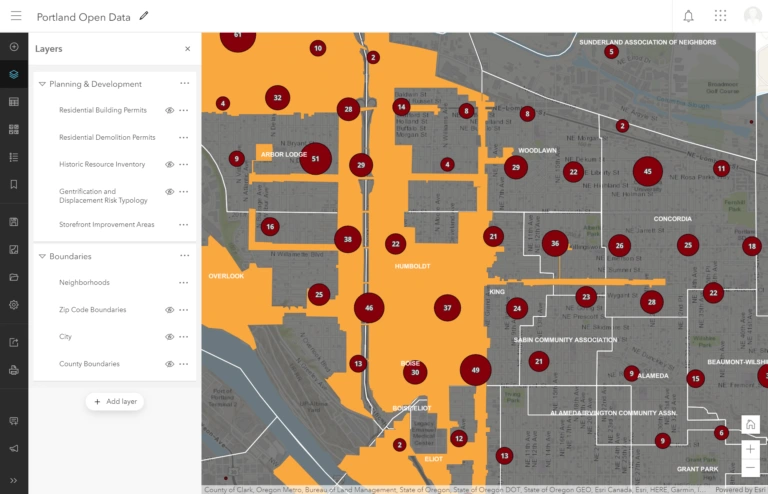
Task: Click the Save (floppy disk) sidebar icon
Action: coord(14,222)
